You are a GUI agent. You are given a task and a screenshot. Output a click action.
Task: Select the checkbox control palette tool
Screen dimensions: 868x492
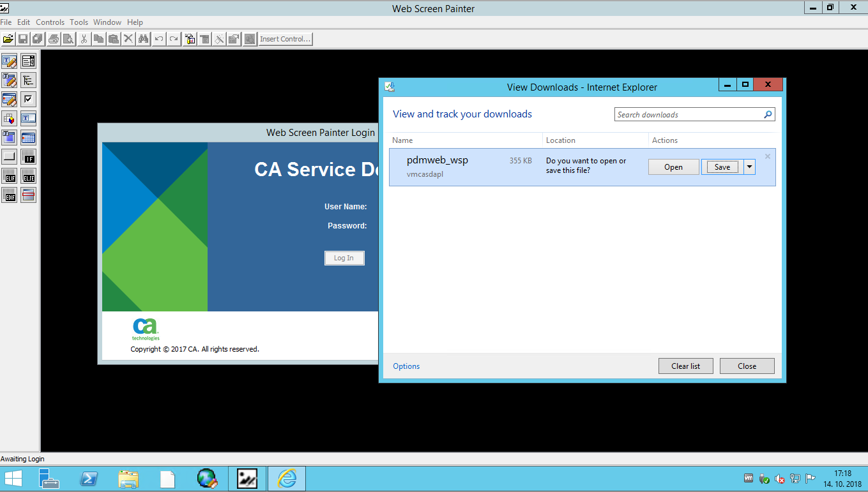[x=29, y=100]
